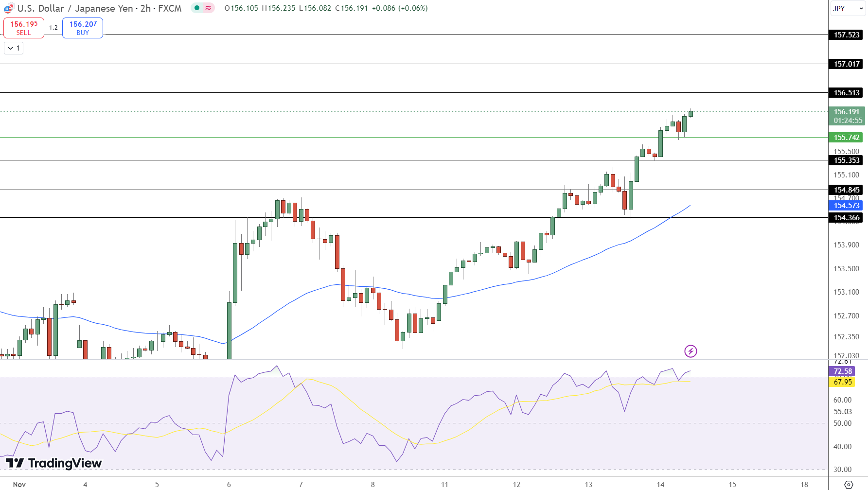
Task: Click the current price 156.191 label
Action: point(847,116)
